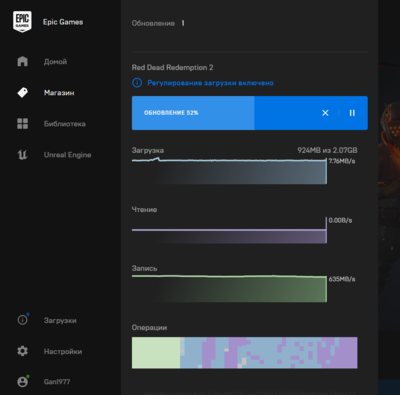Click the library grid icon
The image size is (400, 395).
point(22,123)
